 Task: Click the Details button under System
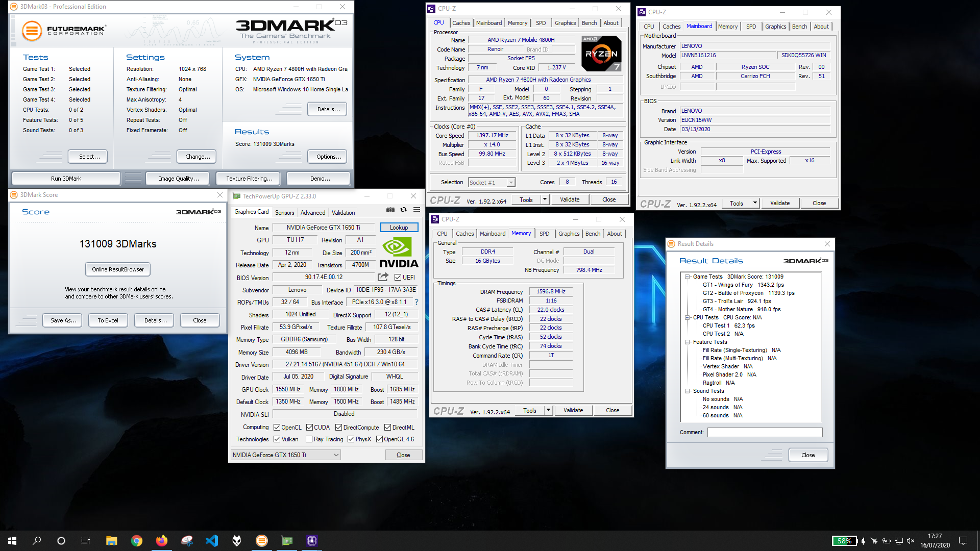(x=327, y=109)
